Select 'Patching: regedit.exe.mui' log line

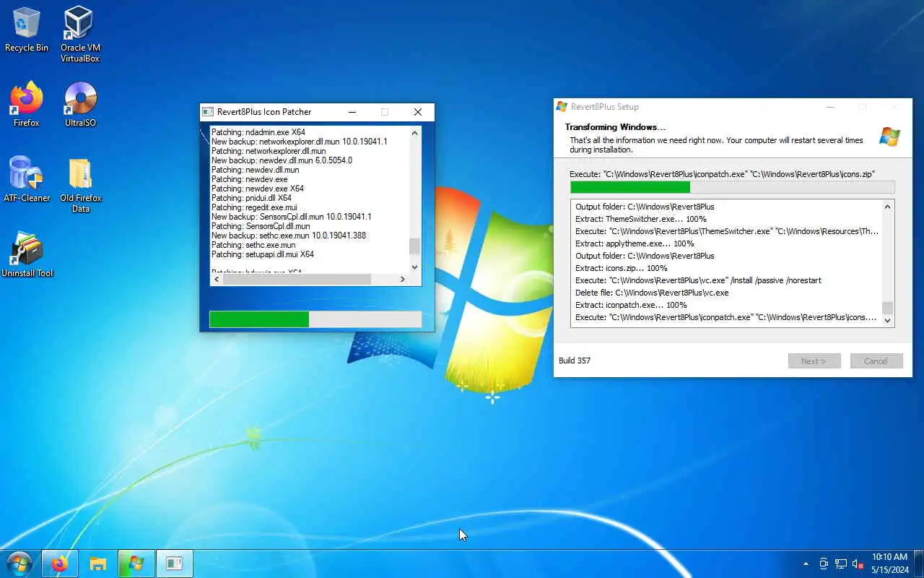(254, 207)
